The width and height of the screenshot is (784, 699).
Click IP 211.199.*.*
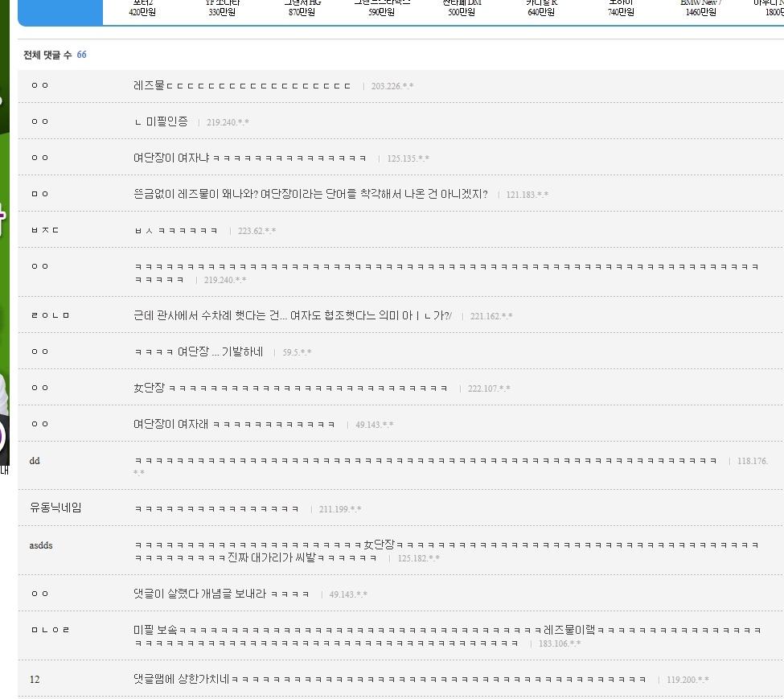340,509
